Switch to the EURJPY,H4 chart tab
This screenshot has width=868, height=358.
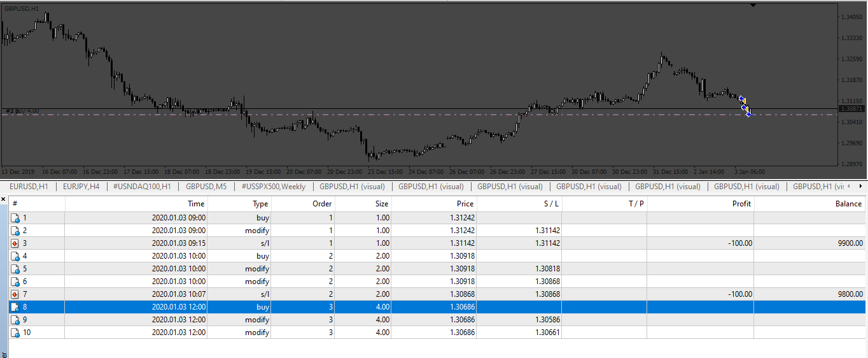(x=81, y=187)
